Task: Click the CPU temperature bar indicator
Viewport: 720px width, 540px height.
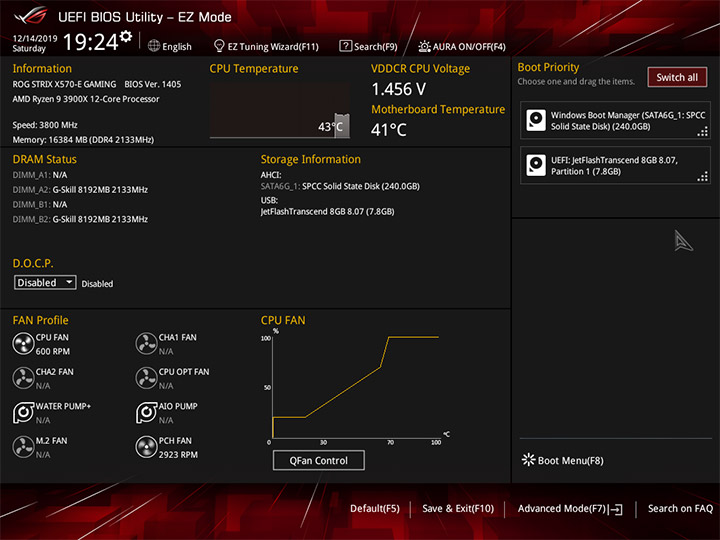Action: pyautogui.click(x=342, y=126)
